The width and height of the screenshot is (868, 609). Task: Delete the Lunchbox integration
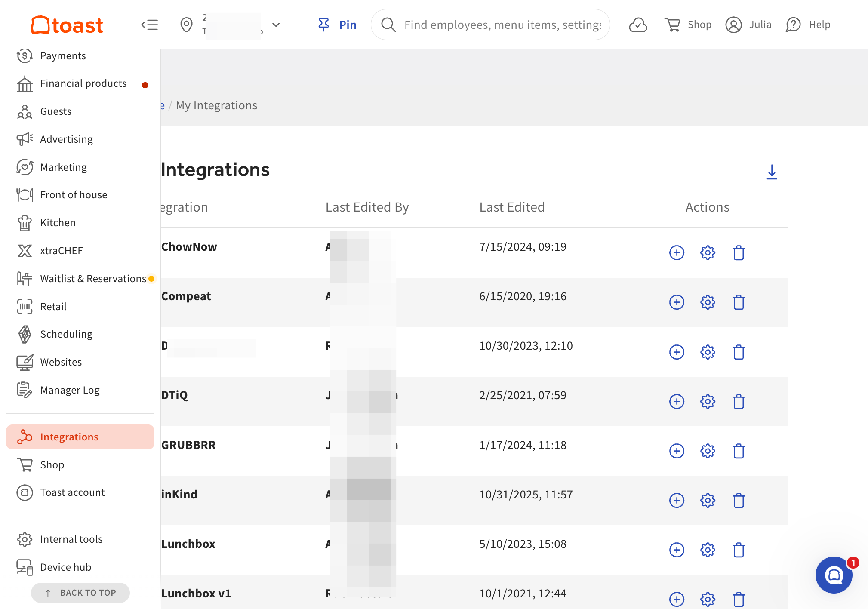tap(739, 550)
